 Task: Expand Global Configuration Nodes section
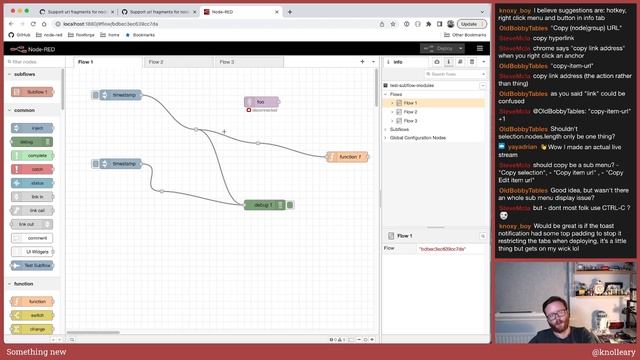pyautogui.click(x=386, y=138)
